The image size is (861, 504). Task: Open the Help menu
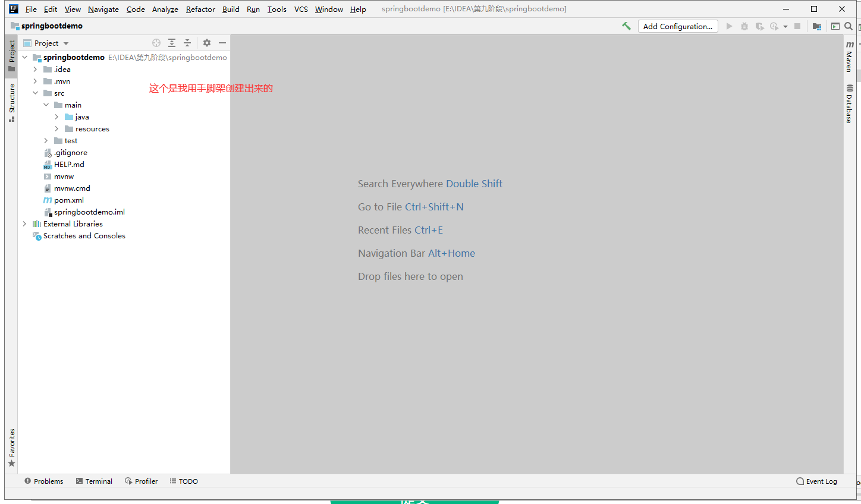tap(358, 9)
